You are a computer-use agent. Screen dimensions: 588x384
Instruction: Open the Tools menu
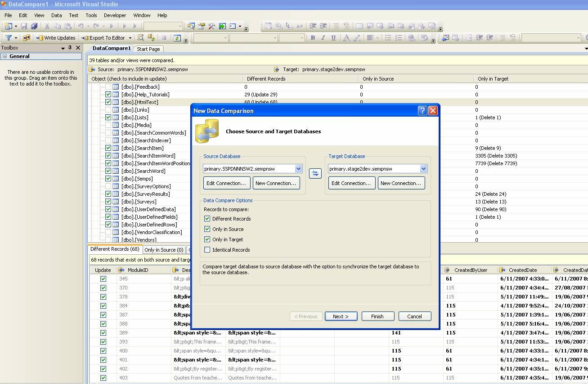tap(91, 15)
